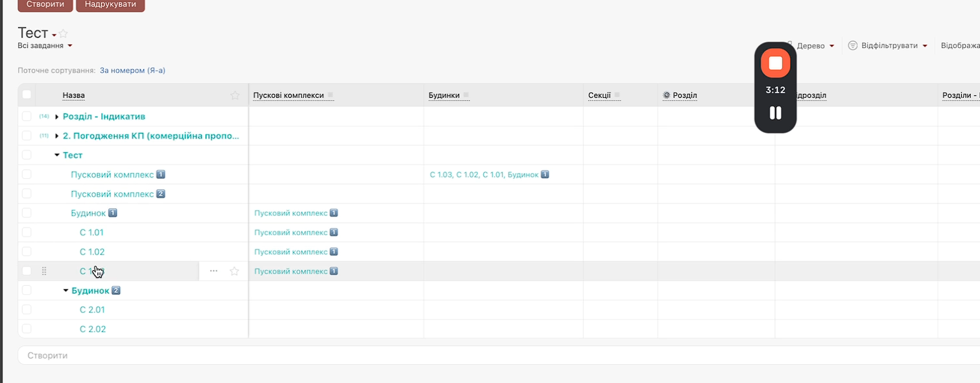Open the Дерево view dropdown
Viewport: 980px width, 383px height.
pyautogui.click(x=815, y=46)
